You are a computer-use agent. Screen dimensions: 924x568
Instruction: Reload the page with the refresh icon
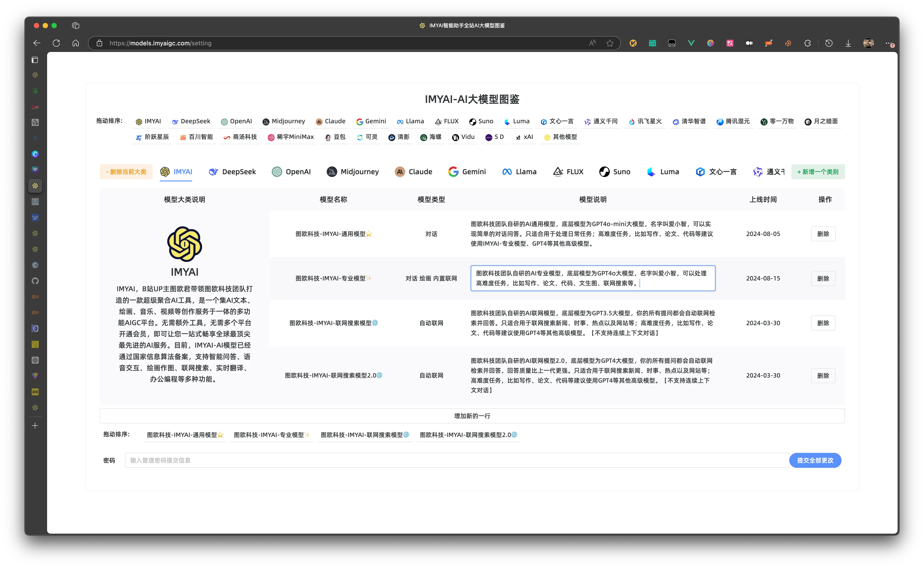point(56,43)
